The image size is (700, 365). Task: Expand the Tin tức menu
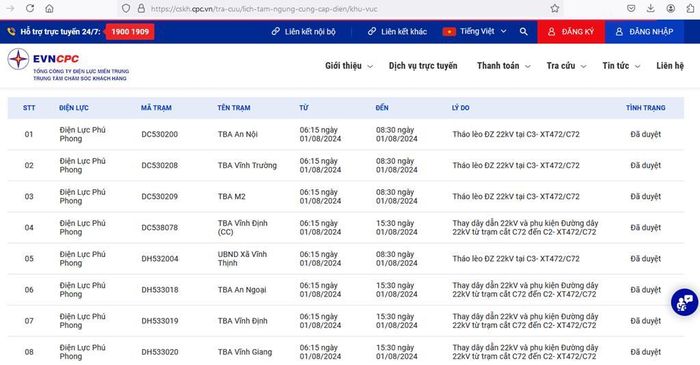coord(621,66)
